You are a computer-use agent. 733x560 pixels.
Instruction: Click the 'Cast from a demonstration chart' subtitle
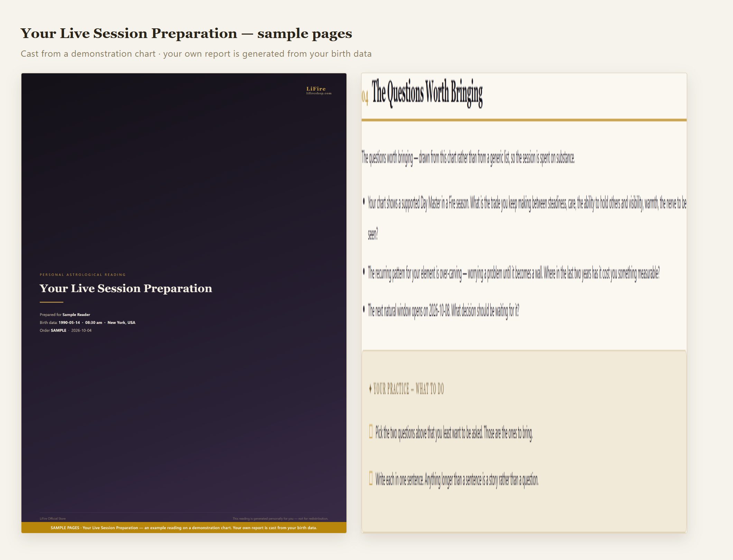click(x=196, y=54)
